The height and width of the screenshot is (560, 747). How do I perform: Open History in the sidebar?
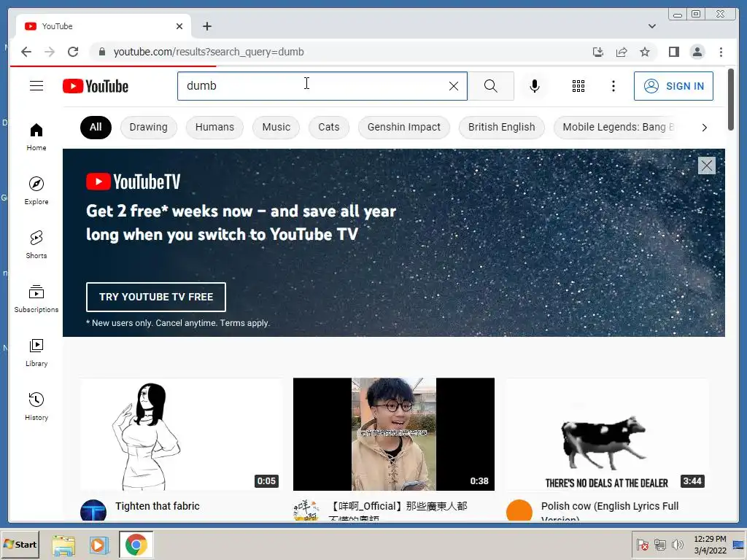(x=36, y=406)
